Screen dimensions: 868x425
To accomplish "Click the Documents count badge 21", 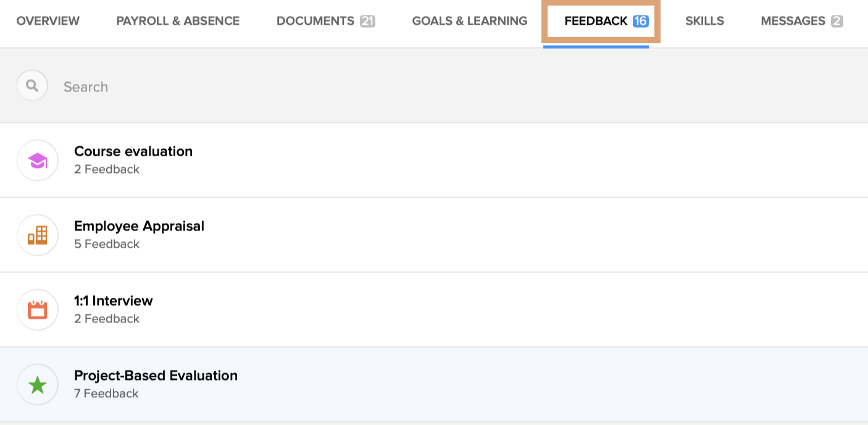I will pos(368,21).
